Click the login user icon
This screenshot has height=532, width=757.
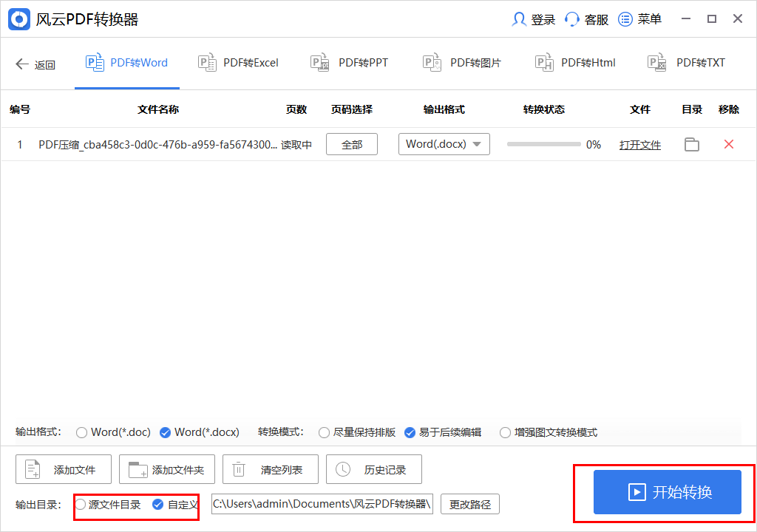coord(519,19)
